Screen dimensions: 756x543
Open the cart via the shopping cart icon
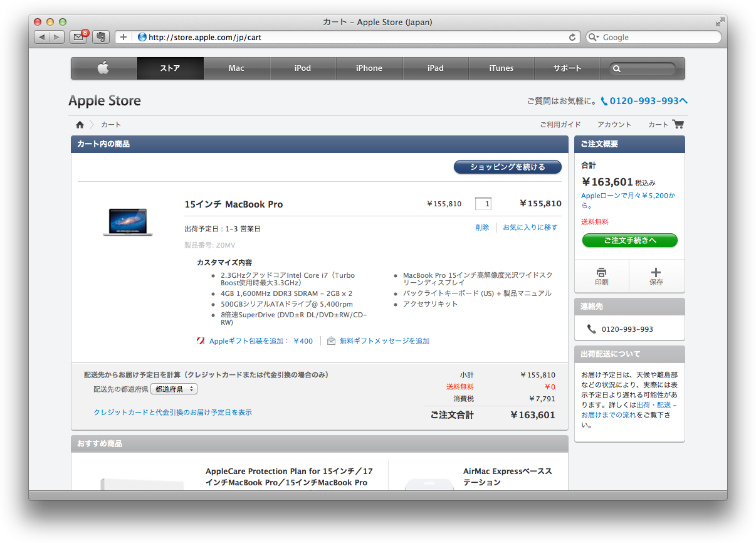click(678, 124)
